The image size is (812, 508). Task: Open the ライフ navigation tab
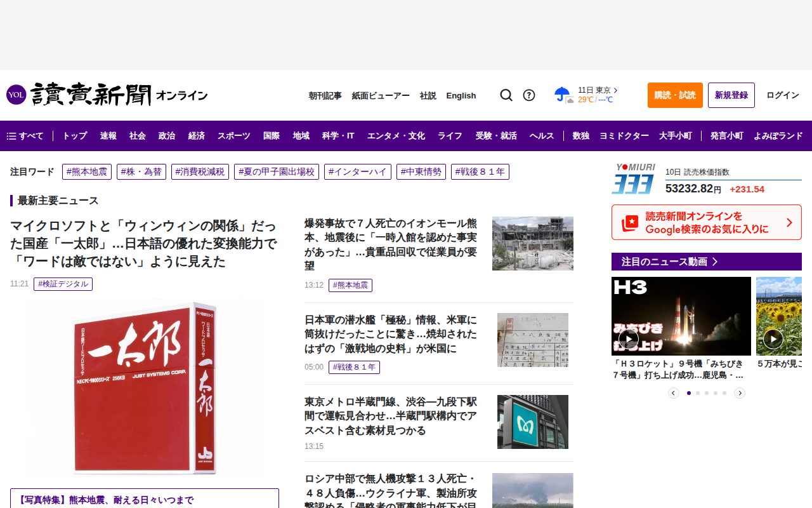[450, 136]
